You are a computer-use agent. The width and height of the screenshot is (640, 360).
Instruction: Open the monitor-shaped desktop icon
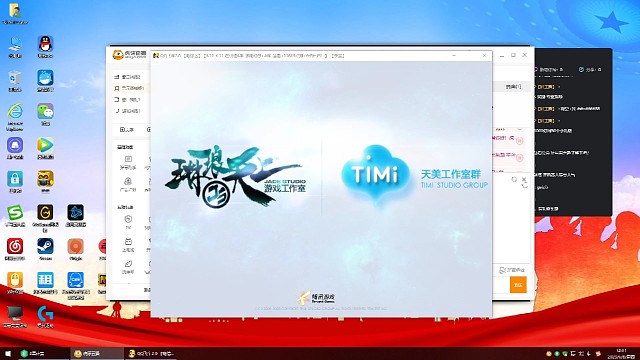point(15,314)
